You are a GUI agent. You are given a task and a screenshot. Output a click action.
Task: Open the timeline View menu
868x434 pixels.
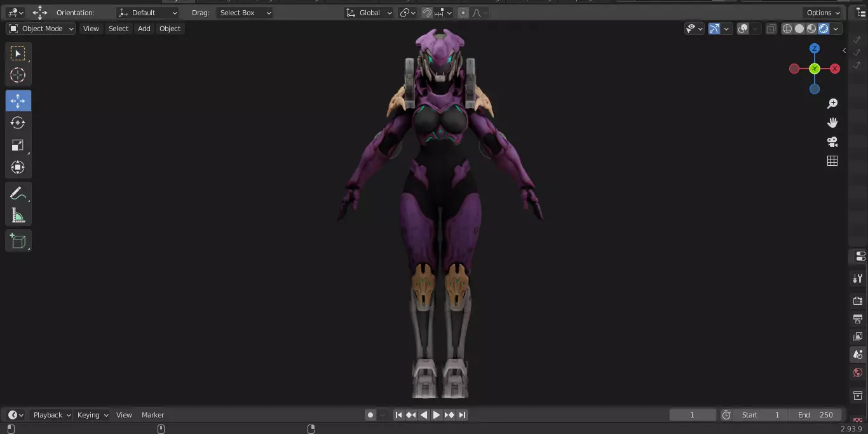[124, 415]
